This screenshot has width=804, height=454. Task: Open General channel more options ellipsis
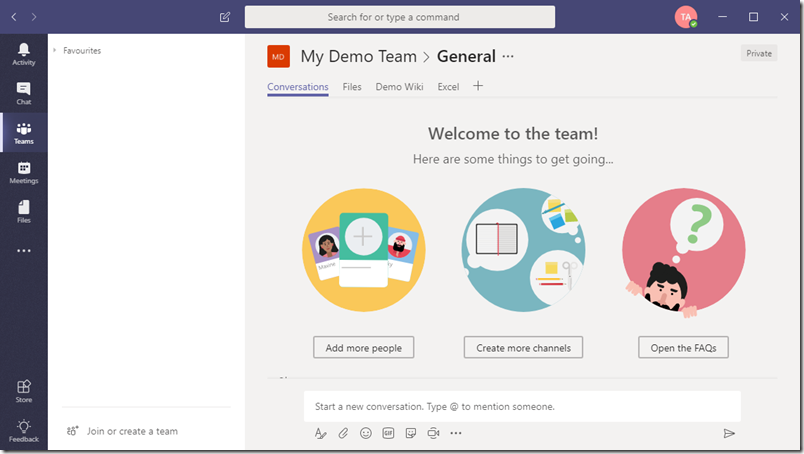click(508, 56)
